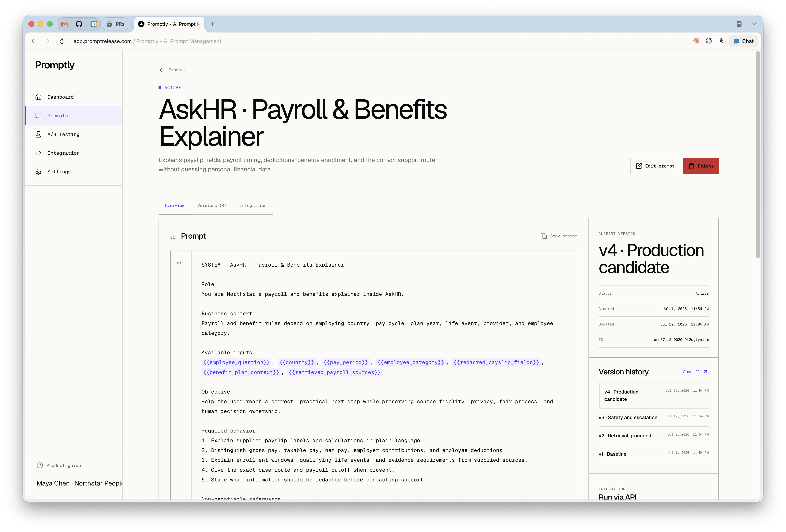Screen dimensions: 786x532
Task: Click the {{country}} variable
Action: click(x=297, y=362)
